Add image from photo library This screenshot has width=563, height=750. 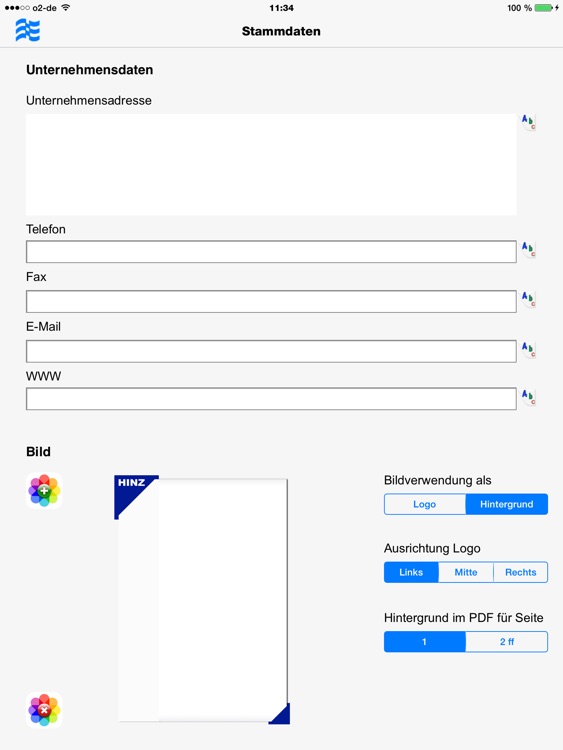[x=44, y=490]
